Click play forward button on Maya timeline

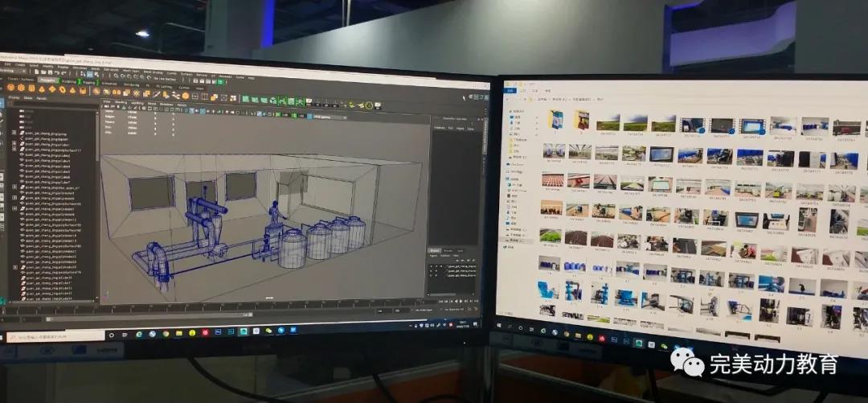point(461,301)
